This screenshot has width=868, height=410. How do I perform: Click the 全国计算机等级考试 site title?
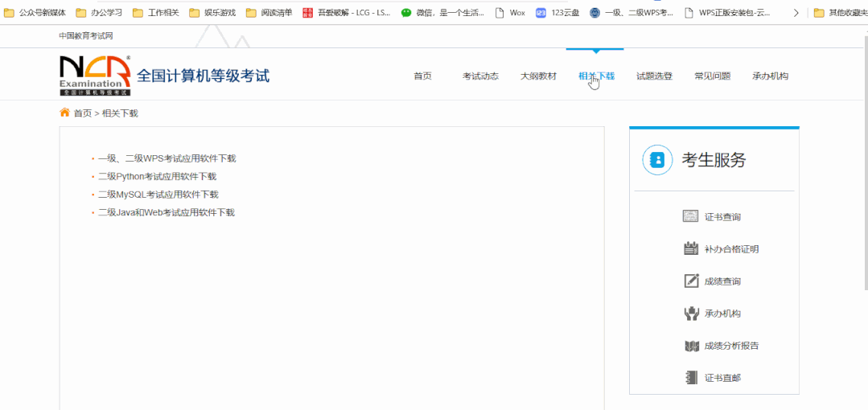click(x=204, y=76)
